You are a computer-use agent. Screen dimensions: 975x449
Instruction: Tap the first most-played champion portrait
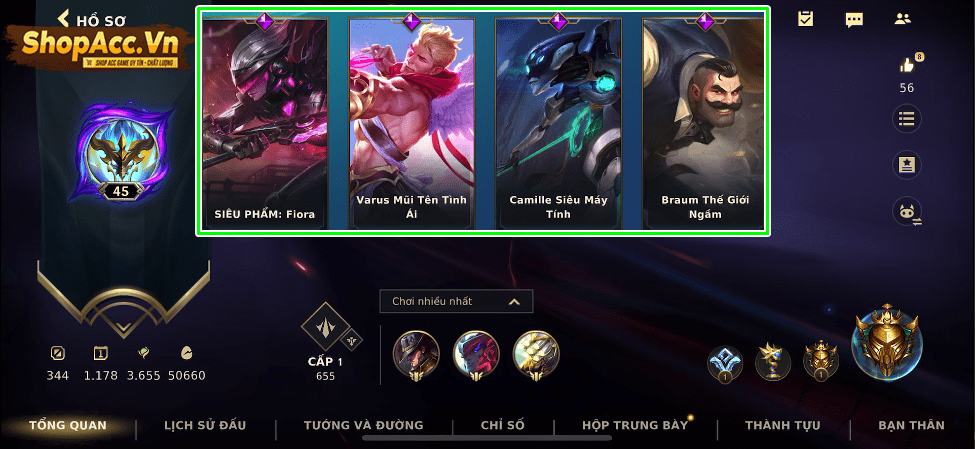click(x=416, y=356)
